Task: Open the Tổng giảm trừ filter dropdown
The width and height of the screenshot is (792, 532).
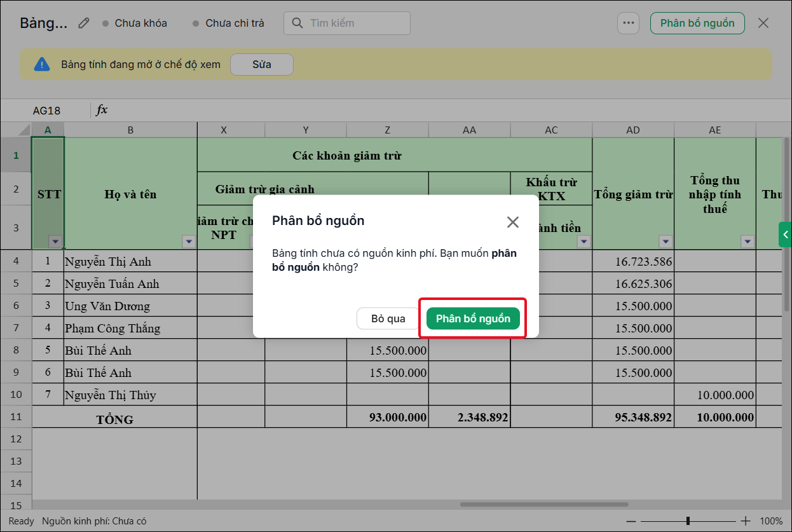Action: pyautogui.click(x=665, y=242)
